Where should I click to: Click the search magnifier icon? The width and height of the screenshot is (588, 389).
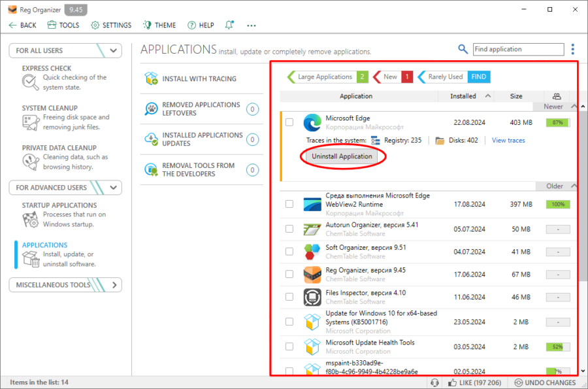point(463,49)
